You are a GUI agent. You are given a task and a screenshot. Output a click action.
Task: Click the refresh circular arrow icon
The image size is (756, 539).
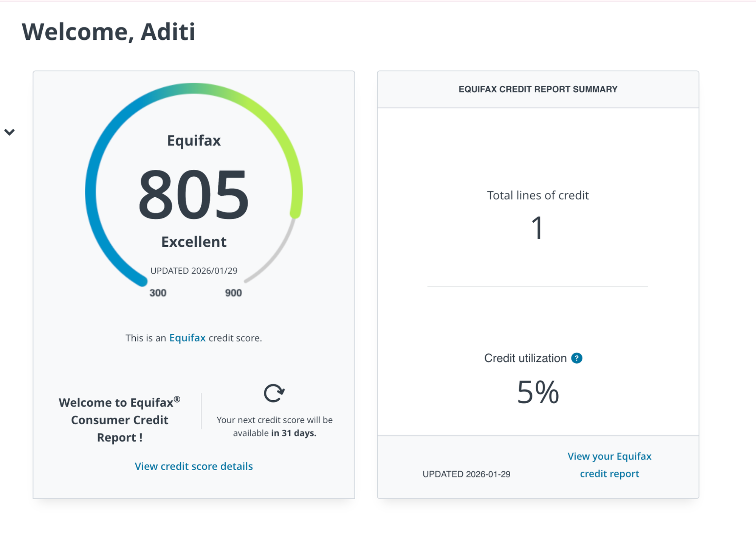tap(274, 393)
